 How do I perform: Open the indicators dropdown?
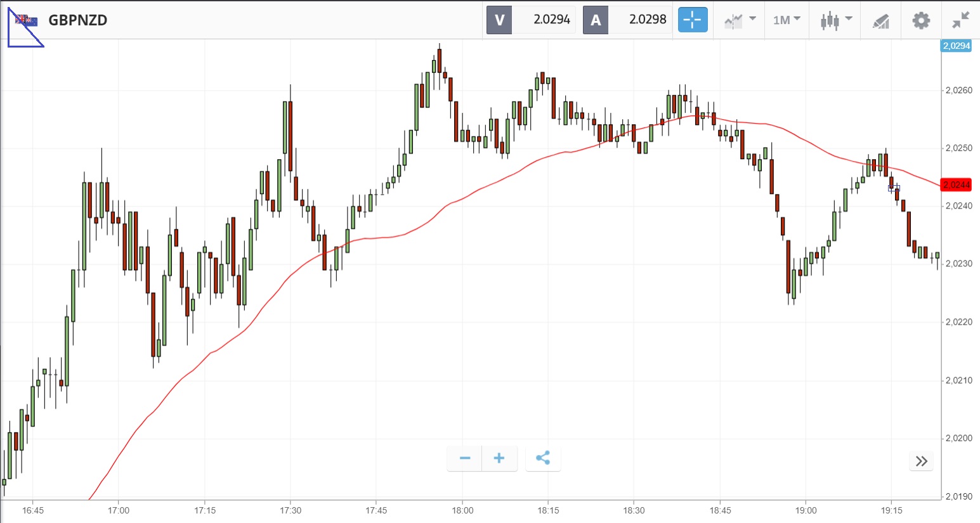tap(740, 20)
